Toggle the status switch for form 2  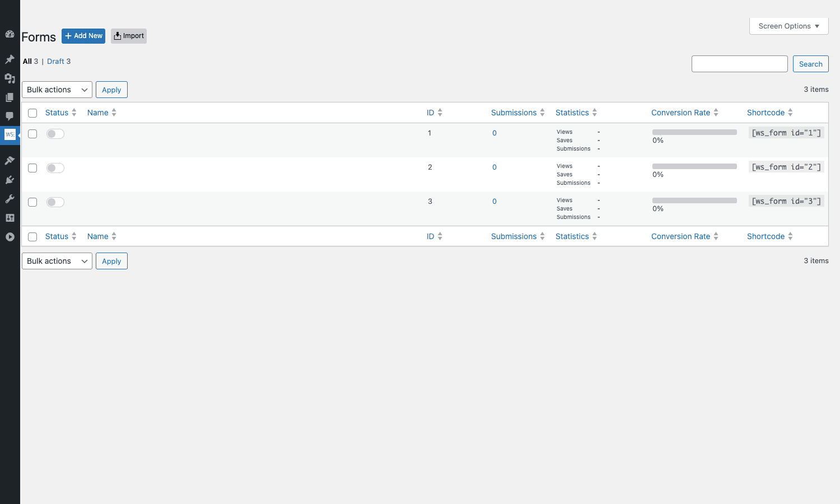click(55, 168)
